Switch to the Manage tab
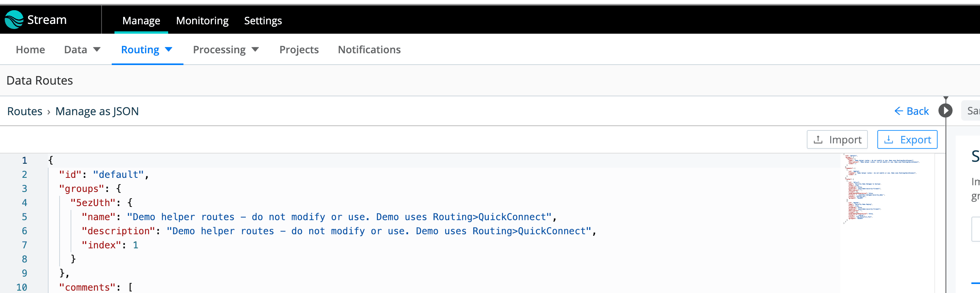The width and height of the screenshot is (980, 293). tap(141, 20)
